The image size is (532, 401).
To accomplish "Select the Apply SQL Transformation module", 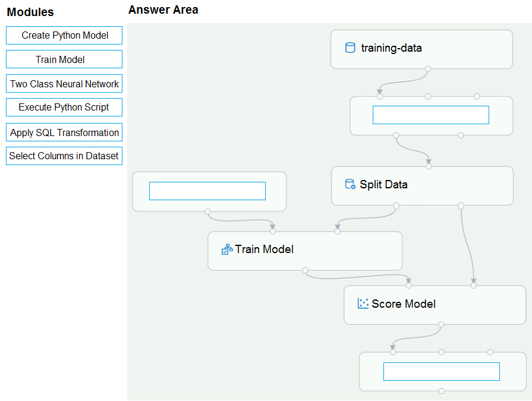I will (64, 132).
